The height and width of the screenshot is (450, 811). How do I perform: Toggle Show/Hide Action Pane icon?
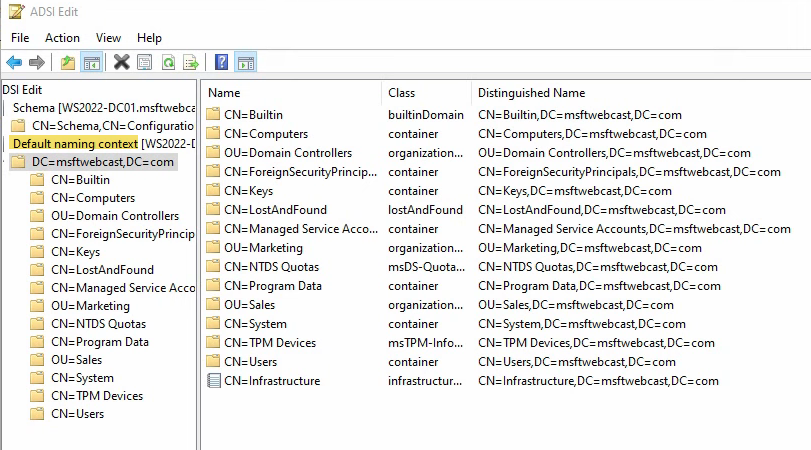pos(246,63)
